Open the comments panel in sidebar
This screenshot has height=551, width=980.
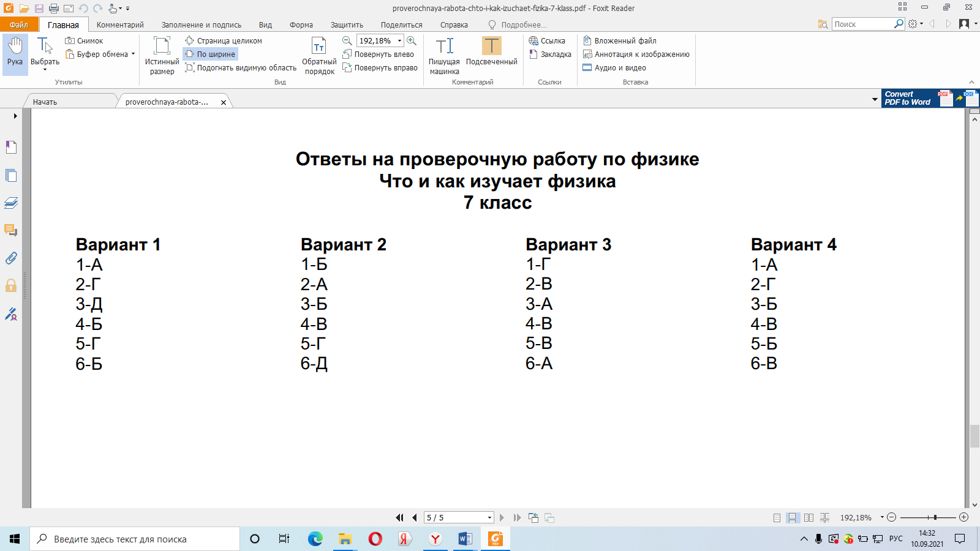[11, 230]
